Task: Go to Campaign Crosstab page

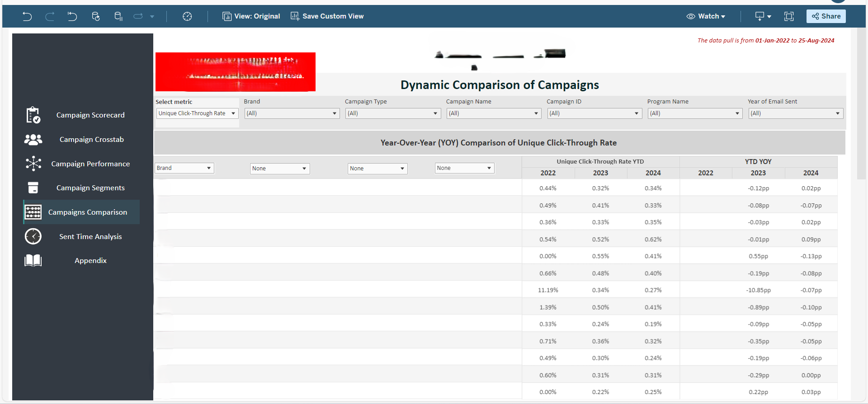Action: click(91, 140)
